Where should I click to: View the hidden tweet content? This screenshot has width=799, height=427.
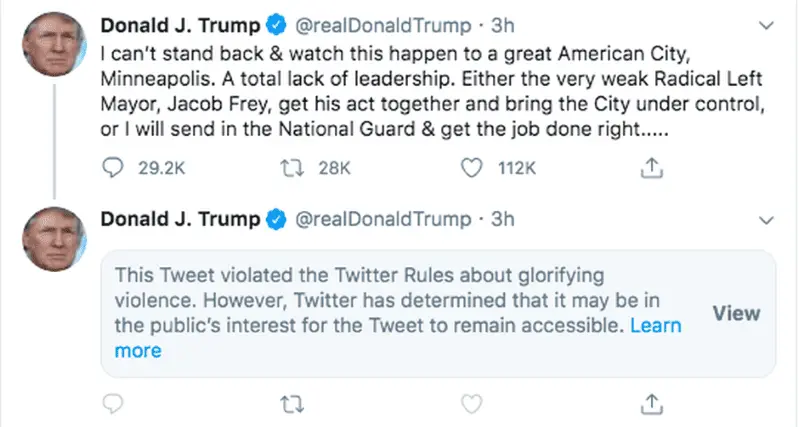[736, 313]
